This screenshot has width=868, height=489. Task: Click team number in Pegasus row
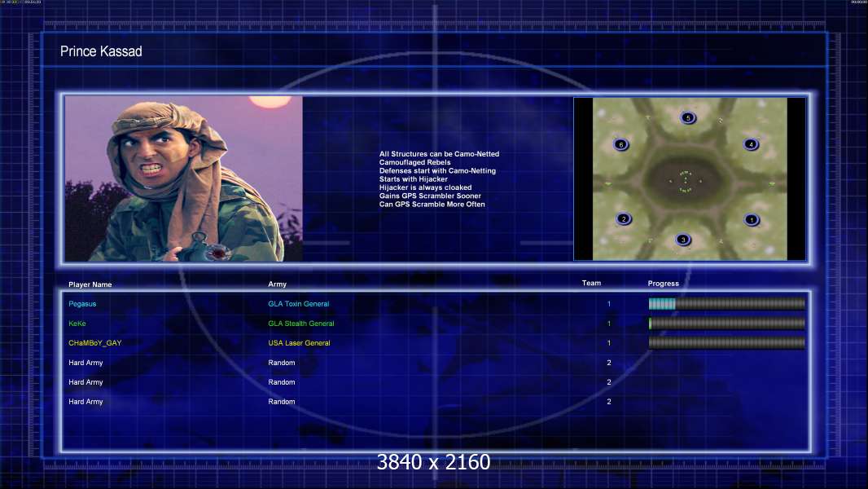click(609, 304)
